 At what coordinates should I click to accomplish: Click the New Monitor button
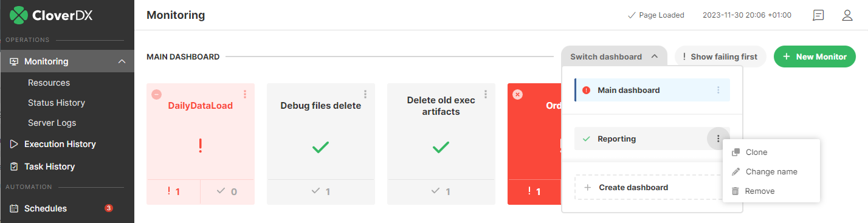point(815,57)
